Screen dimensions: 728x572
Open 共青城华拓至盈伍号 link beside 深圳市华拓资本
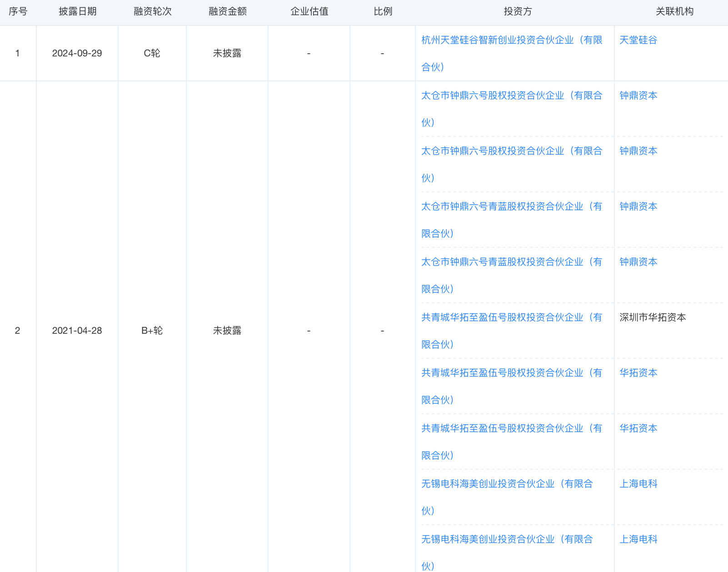point(511,318)
